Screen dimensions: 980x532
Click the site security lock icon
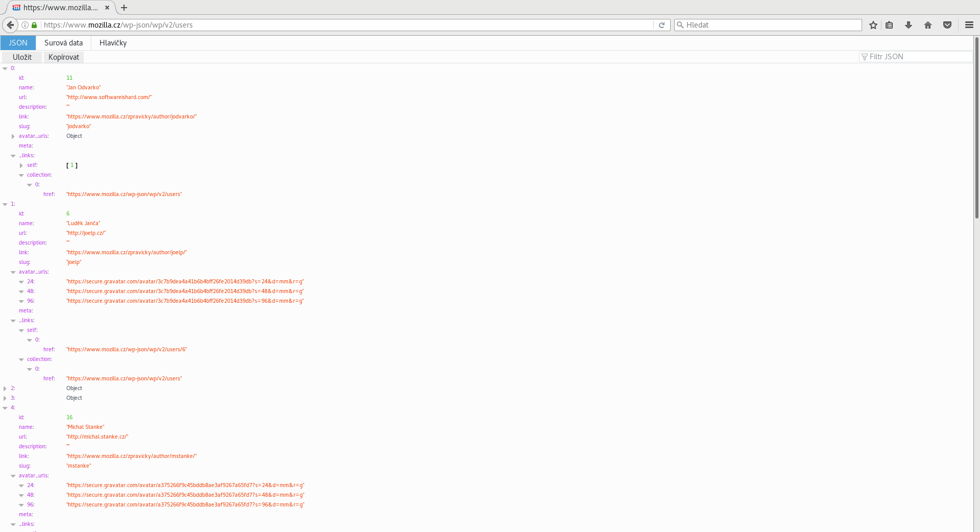(34, 25)
